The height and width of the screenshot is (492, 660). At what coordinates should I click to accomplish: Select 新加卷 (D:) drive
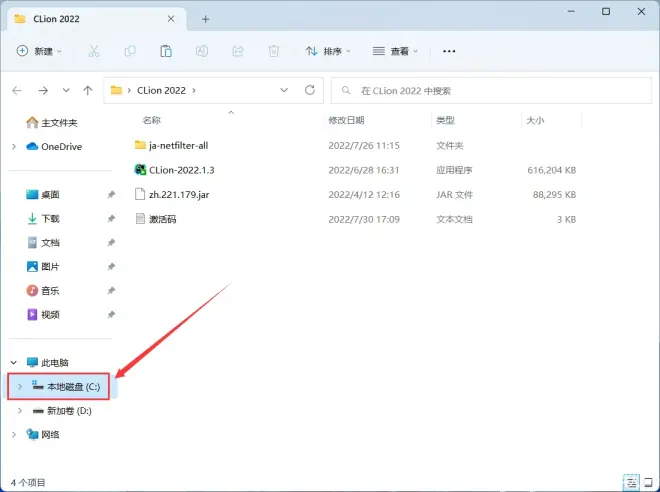62,411
